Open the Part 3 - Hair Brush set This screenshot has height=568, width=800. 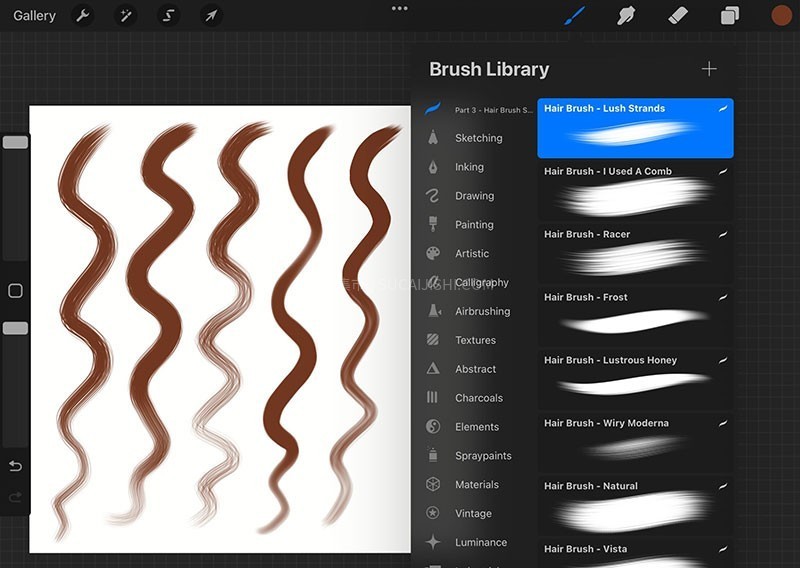(x=480, y=110)
